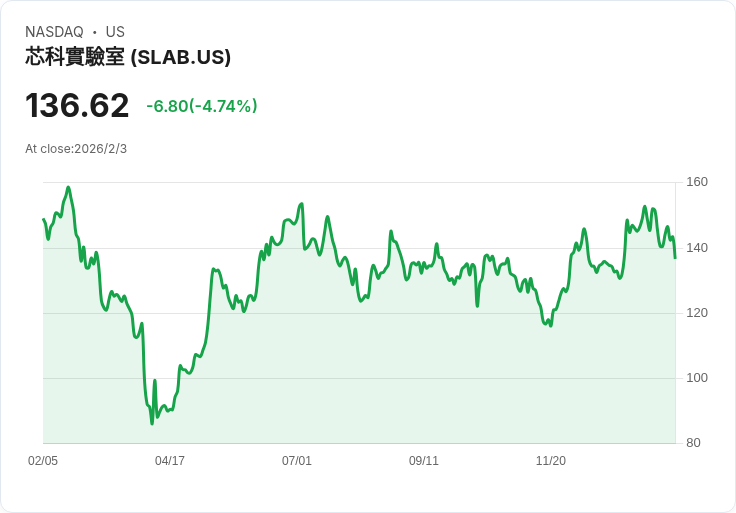The height and width of the screenshot is (513, 736).
Task: Click the 02/05 date on the x-axis
Action: [43, 461]
